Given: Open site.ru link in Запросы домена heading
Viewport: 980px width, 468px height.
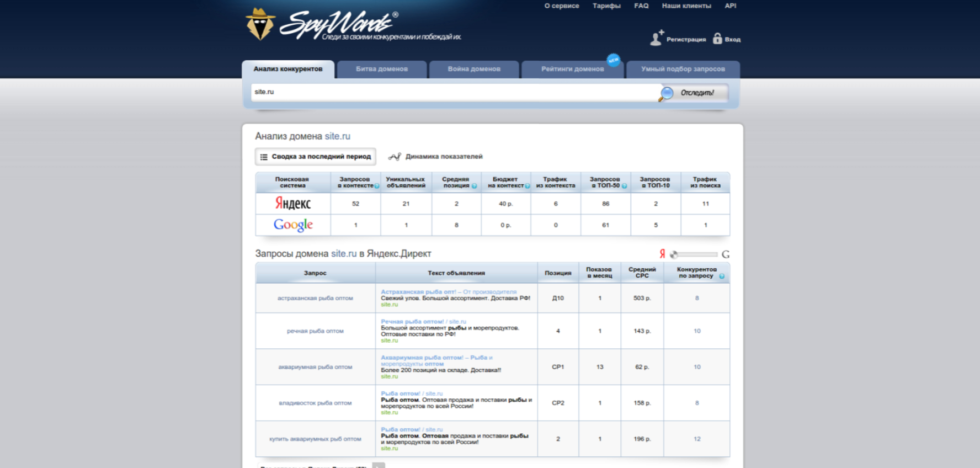Looking at the screenshot, I should [344, 254].
